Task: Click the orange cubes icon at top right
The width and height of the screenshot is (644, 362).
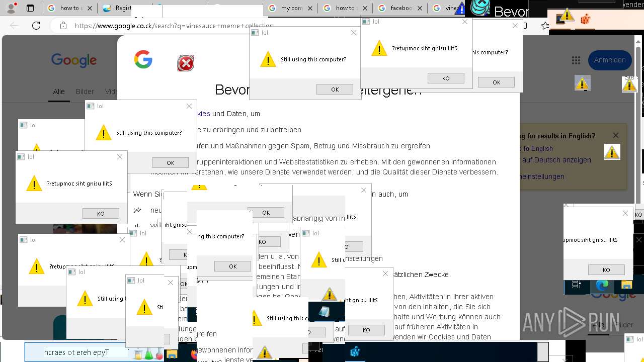Action: [585, 19]
